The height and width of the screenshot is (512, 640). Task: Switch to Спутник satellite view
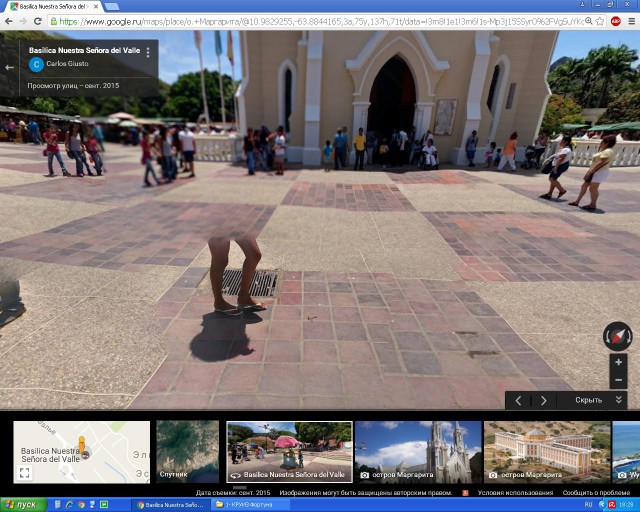(187, 452)
